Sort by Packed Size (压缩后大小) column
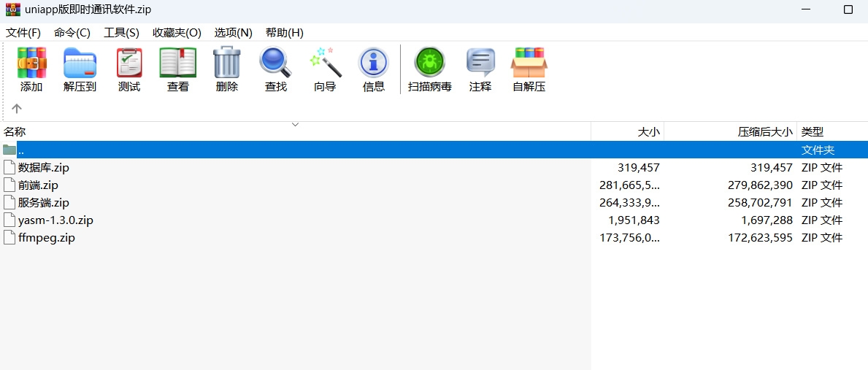This screenshot has height=370, width=868. [764, 132]
